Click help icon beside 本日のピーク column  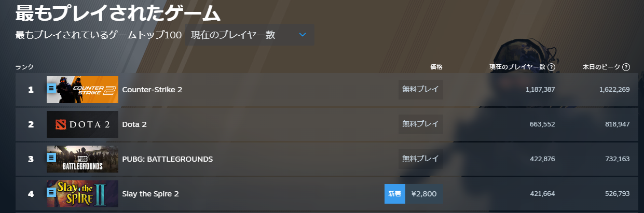(x=626, y=67)
